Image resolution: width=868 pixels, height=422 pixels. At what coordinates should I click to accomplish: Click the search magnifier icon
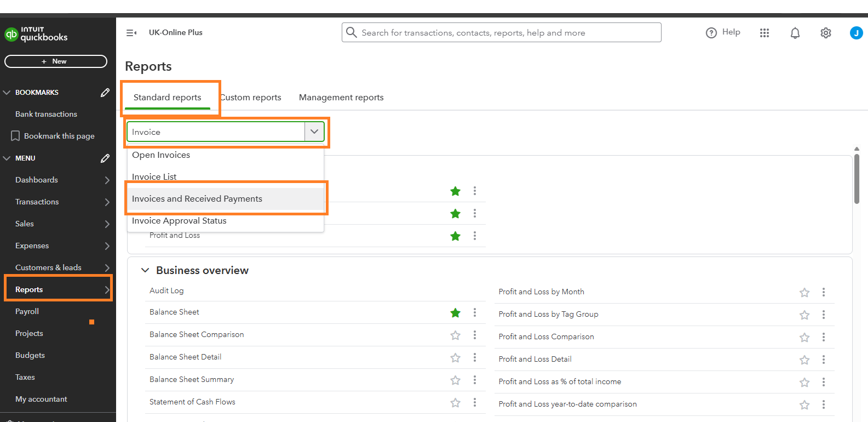[352, 32]
